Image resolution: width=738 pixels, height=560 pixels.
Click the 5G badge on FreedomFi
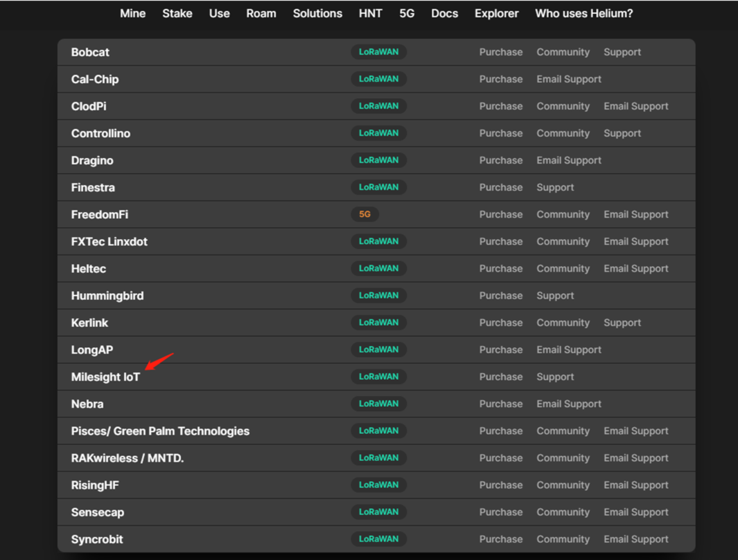point(364,214)
